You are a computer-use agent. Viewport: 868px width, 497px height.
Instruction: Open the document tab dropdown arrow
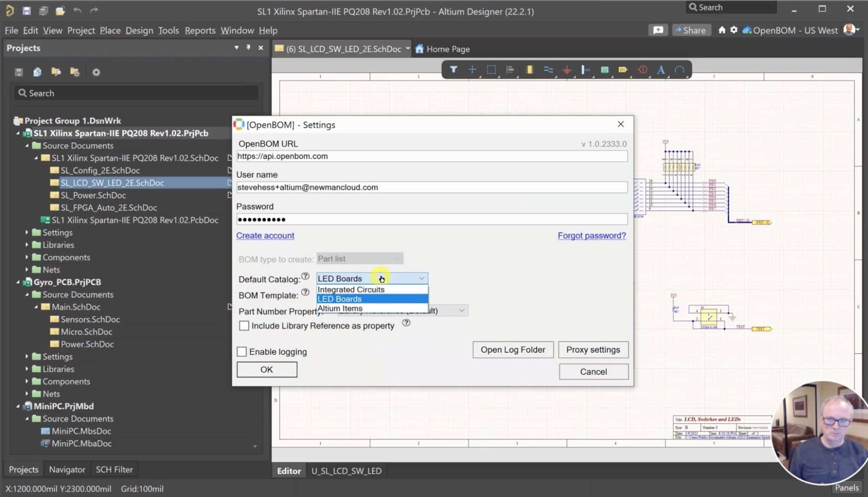(408, 49)
